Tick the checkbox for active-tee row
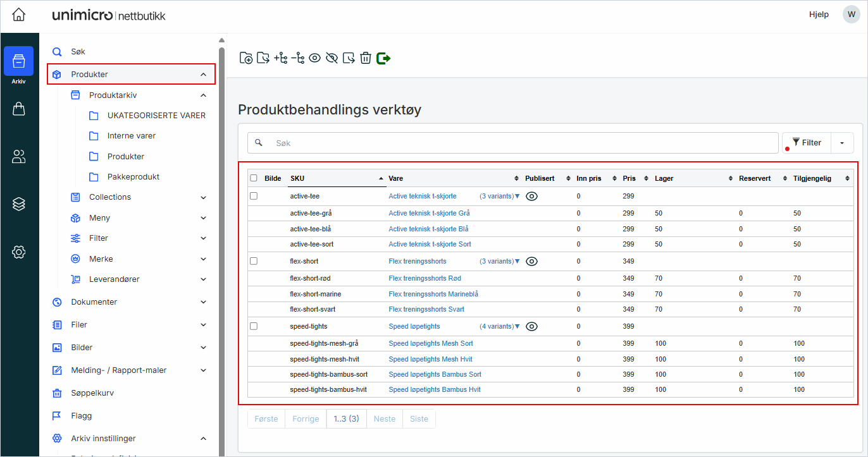The height and width of the screenshot is (457, 868). [254, 196]
